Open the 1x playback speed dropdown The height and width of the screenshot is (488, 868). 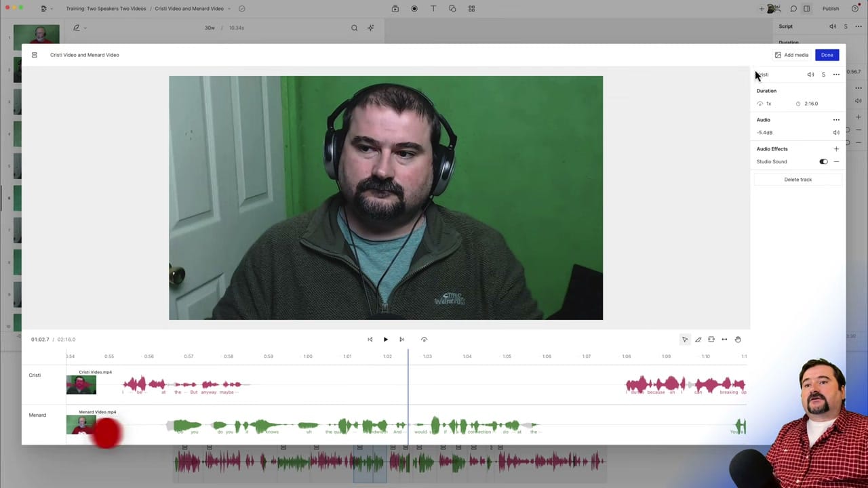[x=764, y=103]
